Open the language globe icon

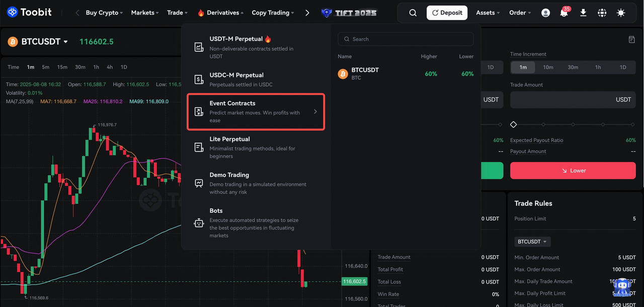click(602, 13)
